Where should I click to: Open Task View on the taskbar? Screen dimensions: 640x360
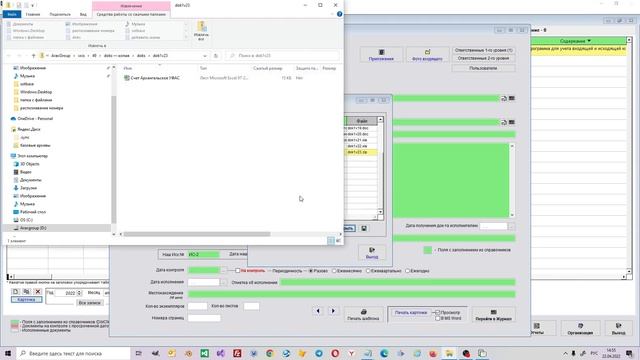138,353
